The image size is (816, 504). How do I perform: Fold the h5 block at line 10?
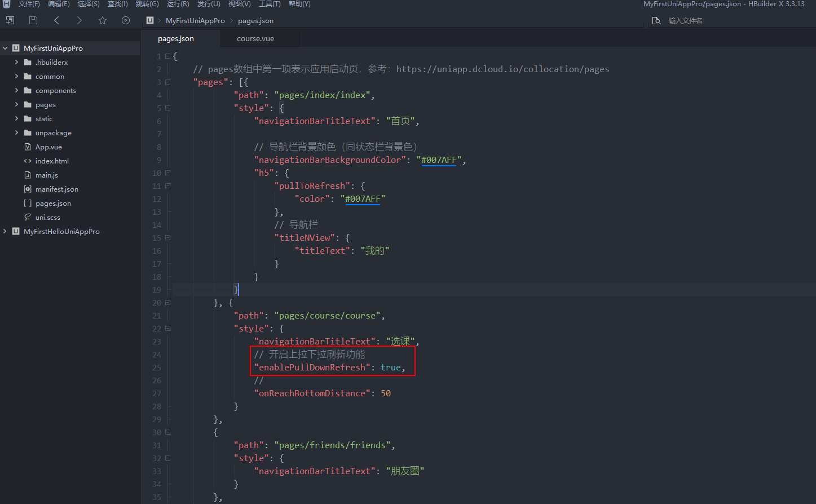pyautogui.click(x=167, y=173)
